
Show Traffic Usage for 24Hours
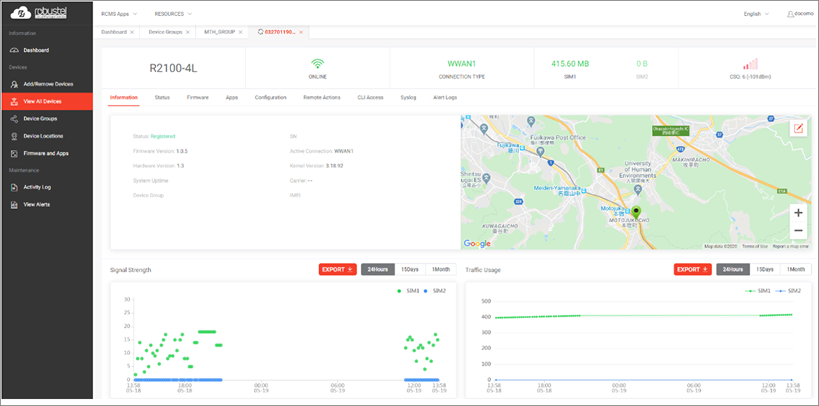coord(733,270)
